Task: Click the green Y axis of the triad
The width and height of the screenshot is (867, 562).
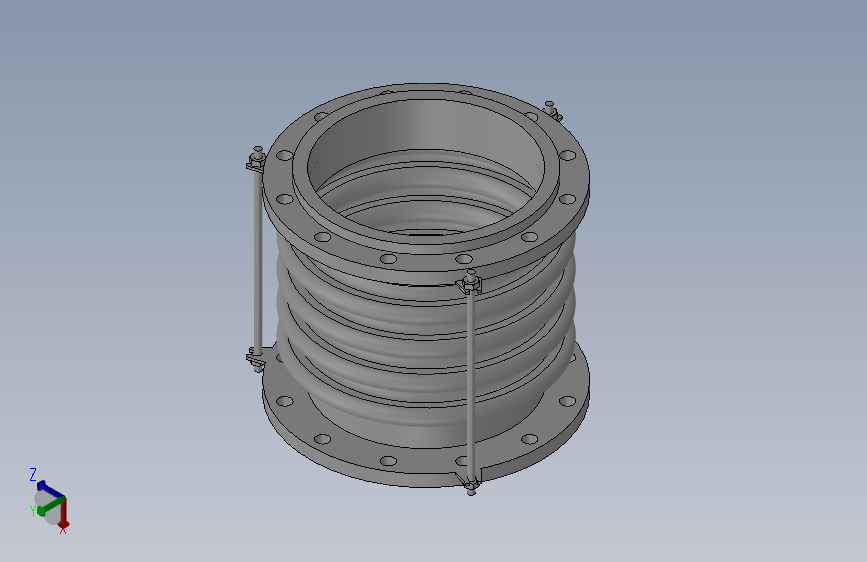Action: [50, 506]
